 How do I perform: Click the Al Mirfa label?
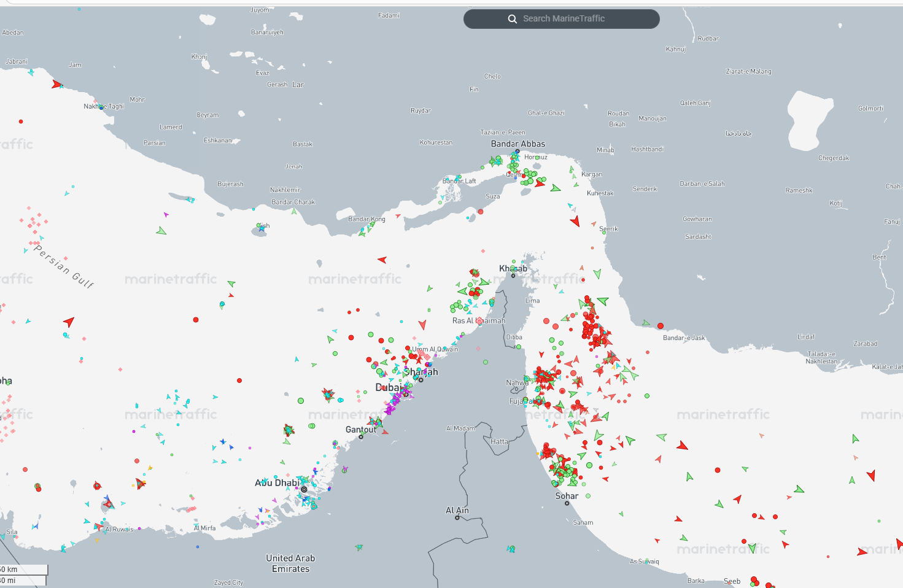coord(204,528)
